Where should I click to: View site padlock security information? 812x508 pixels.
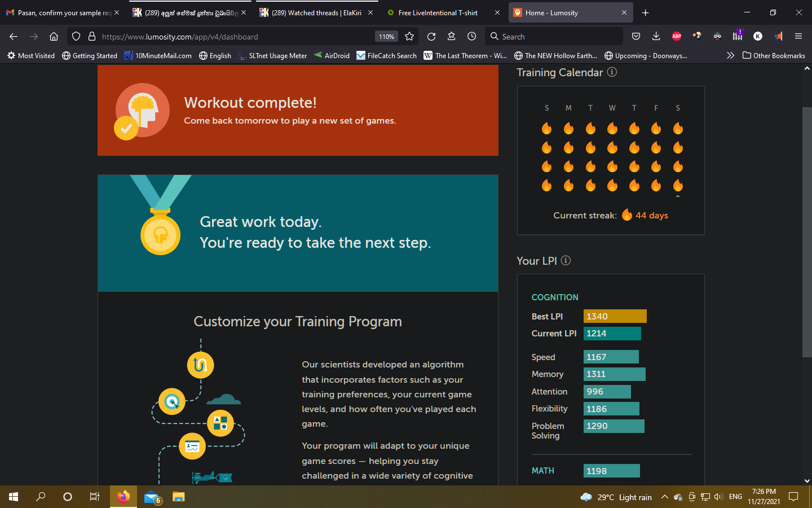click(x=91, y=37)
